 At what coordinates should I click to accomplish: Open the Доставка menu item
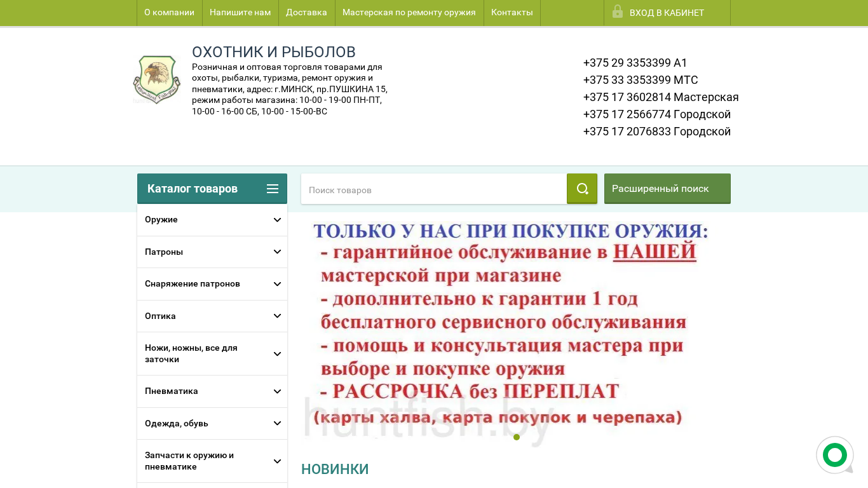point(306,13)
